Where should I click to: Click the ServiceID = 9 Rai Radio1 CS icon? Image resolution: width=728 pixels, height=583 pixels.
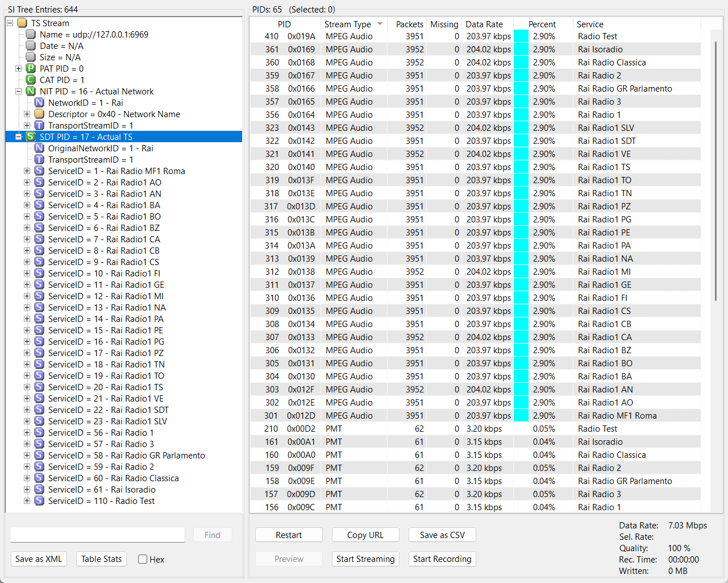click(x=39, y=262)
